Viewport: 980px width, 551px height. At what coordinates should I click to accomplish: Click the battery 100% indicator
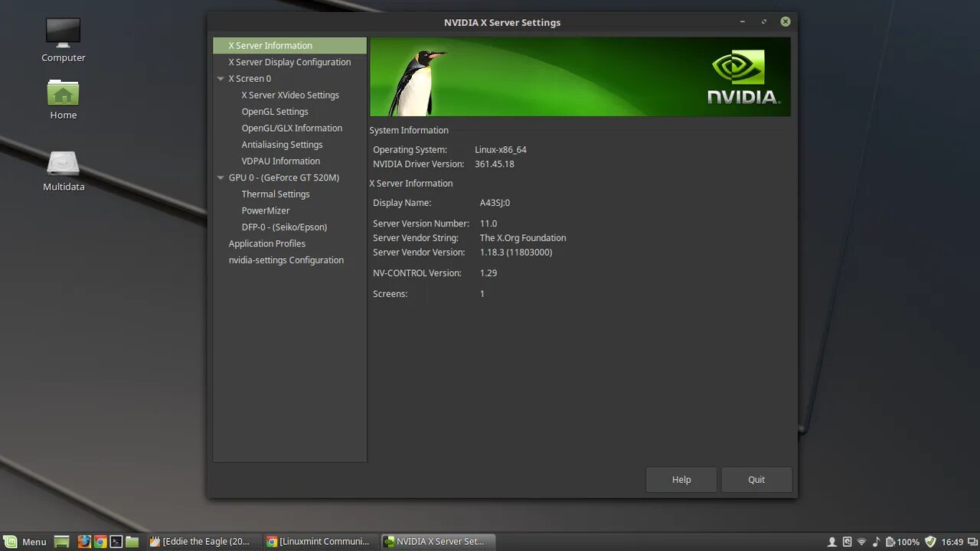pyautogui.click(x=903, y=542)
